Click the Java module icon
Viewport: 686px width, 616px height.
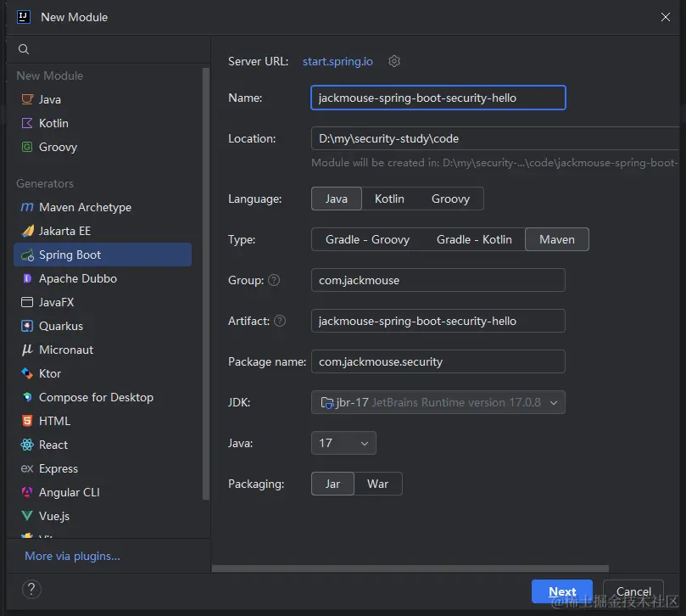point(27,99)
